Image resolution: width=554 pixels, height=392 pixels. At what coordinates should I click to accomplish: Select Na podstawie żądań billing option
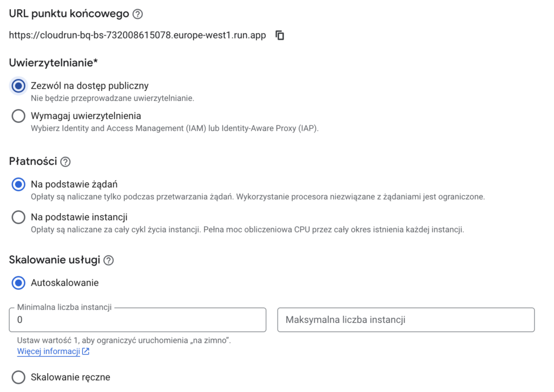tap(18, 184)
